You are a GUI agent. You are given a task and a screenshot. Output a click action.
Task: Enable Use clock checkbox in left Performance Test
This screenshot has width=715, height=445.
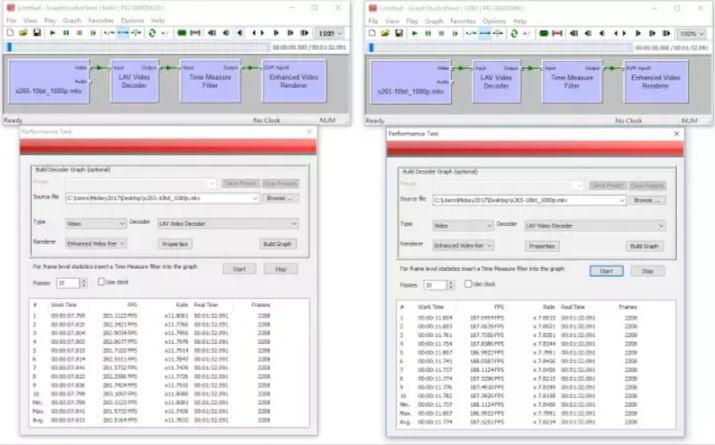101,282
